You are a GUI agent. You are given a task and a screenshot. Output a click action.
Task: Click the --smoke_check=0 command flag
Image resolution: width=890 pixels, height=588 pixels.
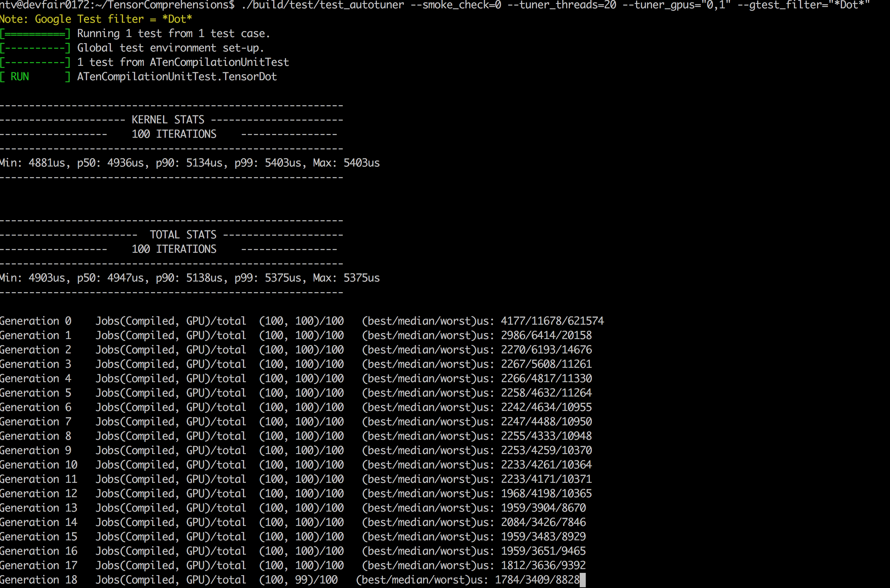point(456,5)
